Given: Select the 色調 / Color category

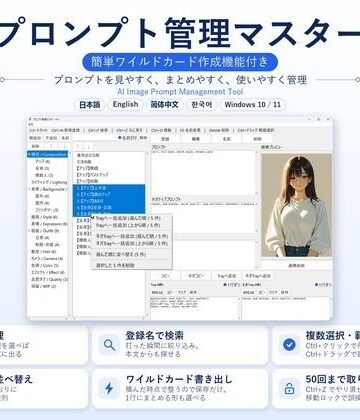Looking at the screenshot, I should [x=45, y=266].
